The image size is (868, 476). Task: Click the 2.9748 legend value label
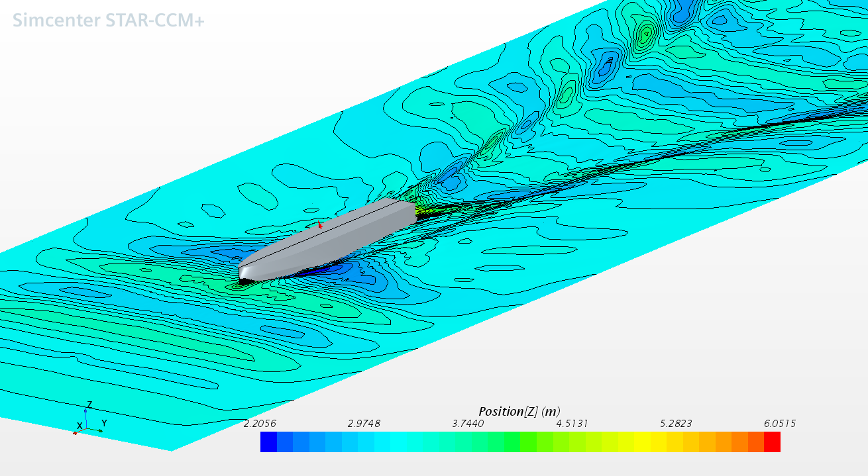(x=364, y=424)
